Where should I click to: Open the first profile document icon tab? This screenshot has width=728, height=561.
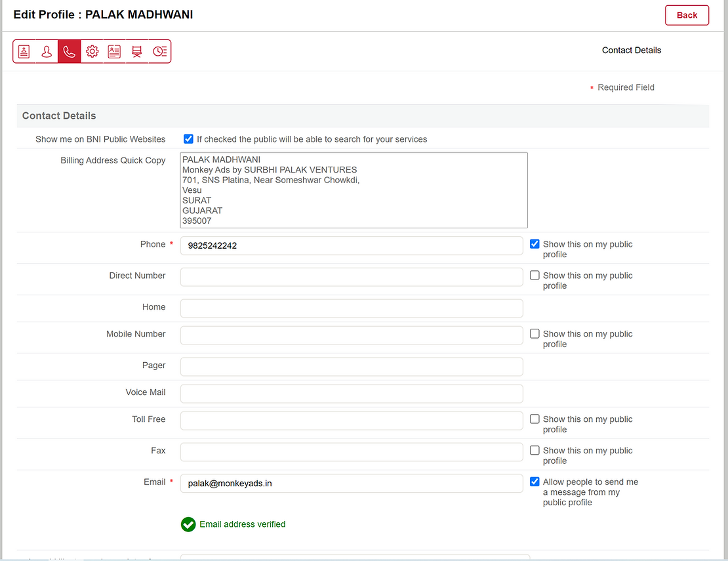pos(24,52)
